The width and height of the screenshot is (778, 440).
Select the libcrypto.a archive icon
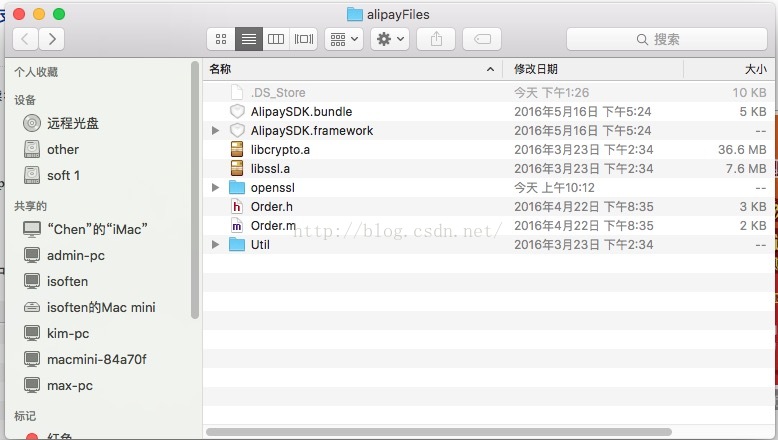coord(237,149)
